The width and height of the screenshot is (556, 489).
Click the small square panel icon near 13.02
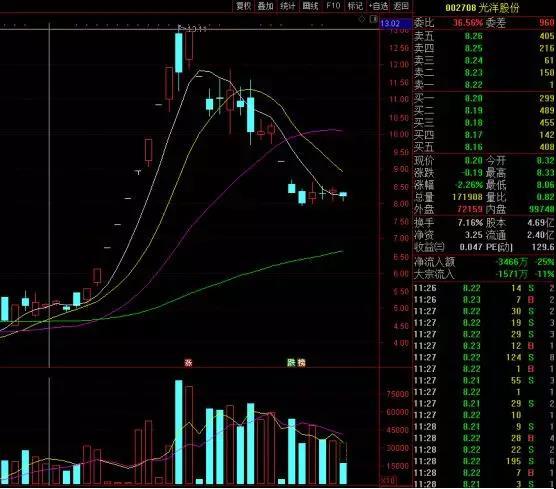coord(373,20)
